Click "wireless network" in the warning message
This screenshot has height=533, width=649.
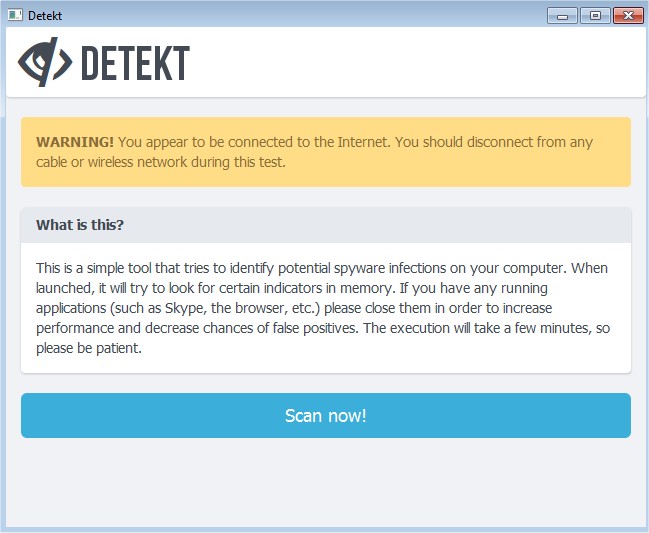coord(124,162)
